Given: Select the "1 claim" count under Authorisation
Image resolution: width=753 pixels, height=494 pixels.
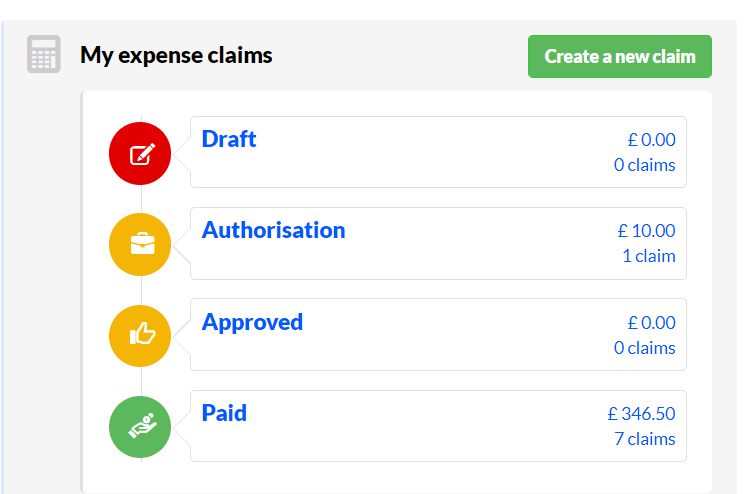Looking at the screenshot, I should point(649,256).
